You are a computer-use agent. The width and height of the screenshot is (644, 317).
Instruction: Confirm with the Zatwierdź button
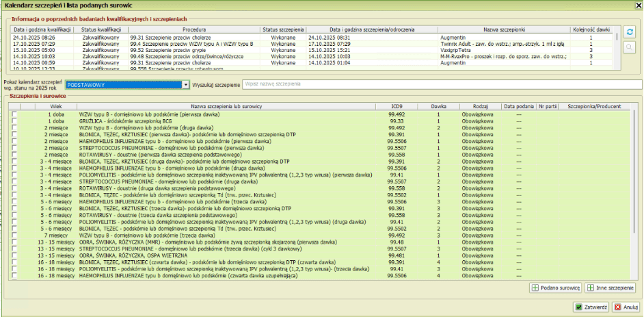pos(591,307)
